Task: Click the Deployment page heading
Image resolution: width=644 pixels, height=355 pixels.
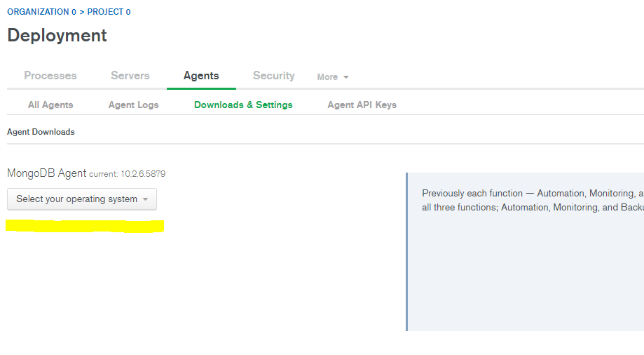Action: 57,36
